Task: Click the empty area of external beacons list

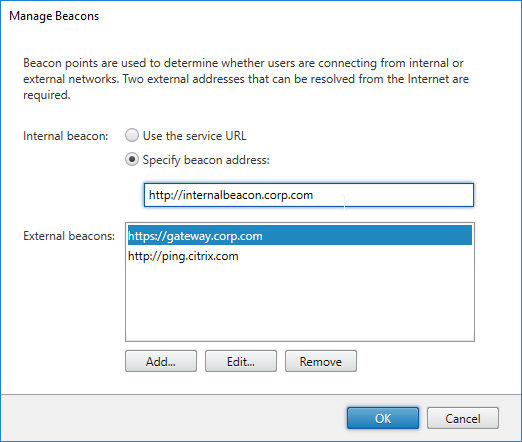Action: point(300,302)
